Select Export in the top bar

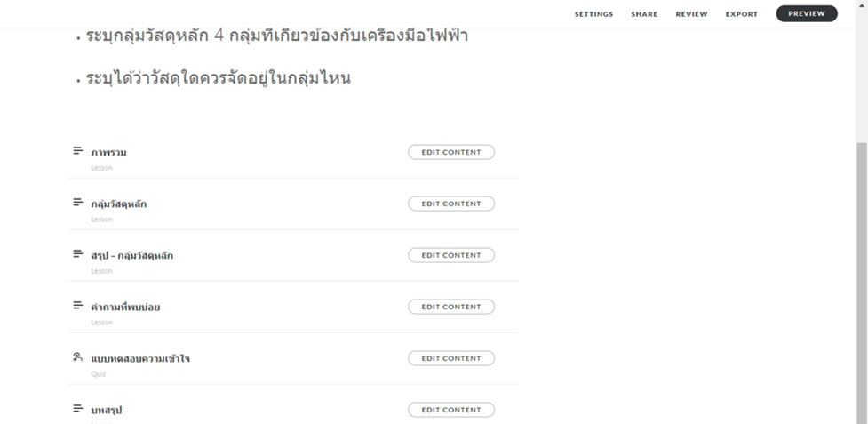741,14
